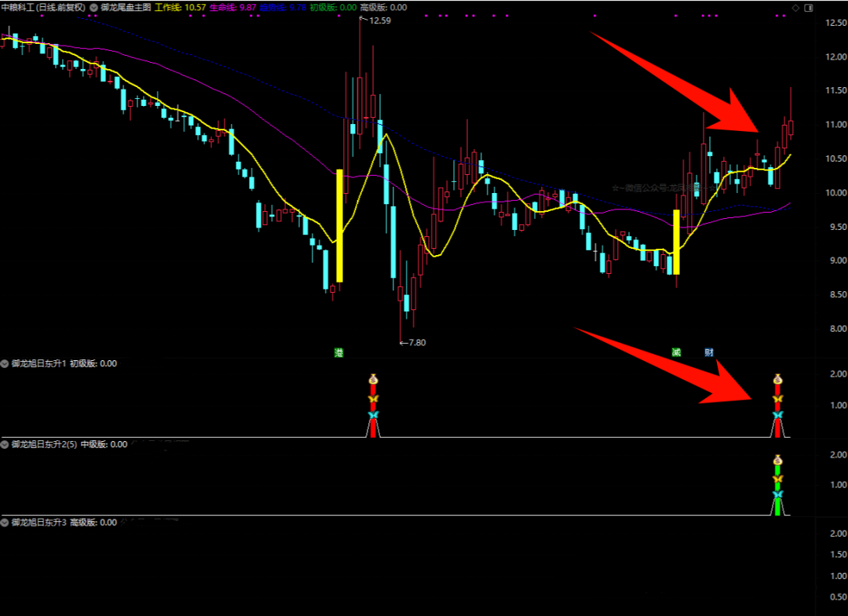The height and width of the screenshot is (616, 848).
Task: Open the 御龙旭日东升1 indicator dropdown arrow
Action: pos(5,363)
